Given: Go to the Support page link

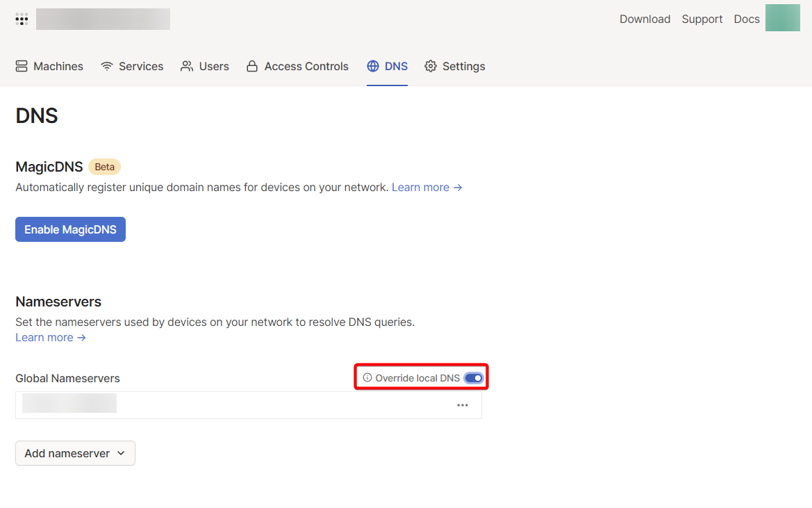Looking at the screenshot, I should 702,19.
